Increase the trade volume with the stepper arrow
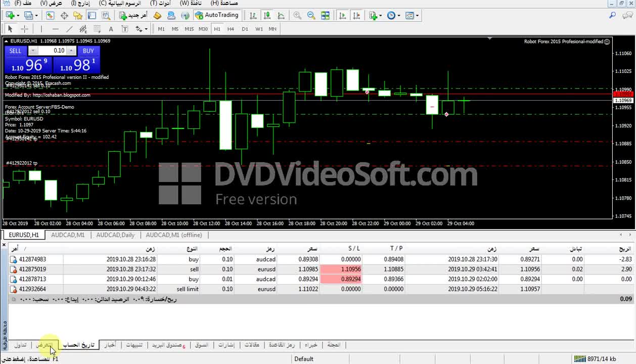 (x=72, y=51)
